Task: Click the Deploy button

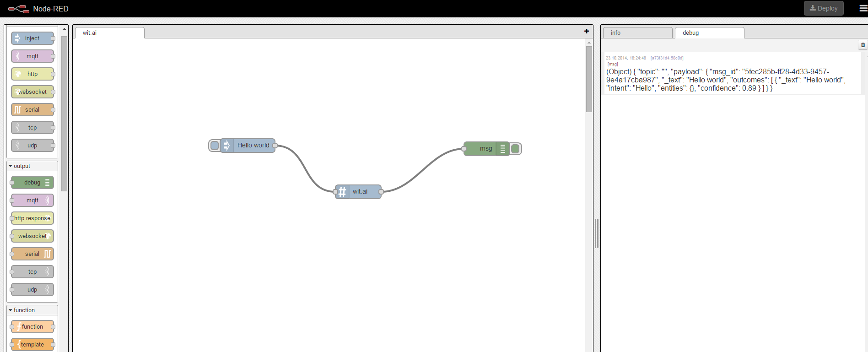Action: point(824,8)
